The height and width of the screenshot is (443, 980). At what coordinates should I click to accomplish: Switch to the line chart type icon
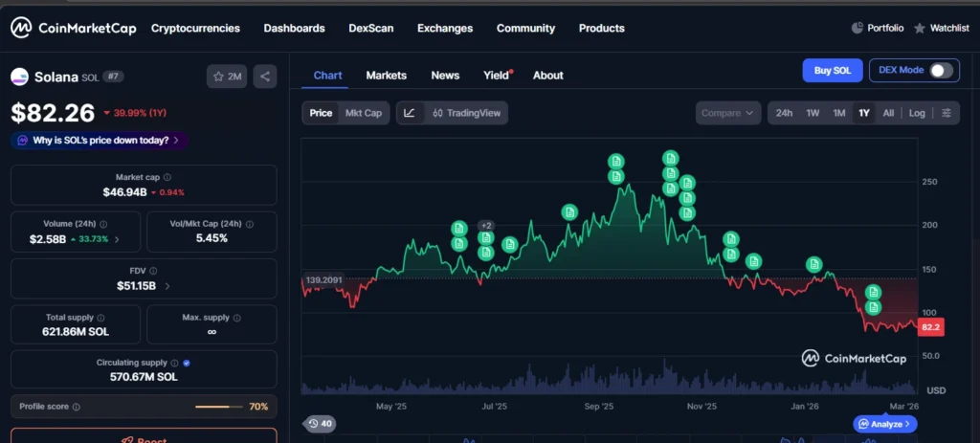pos(410,113)
